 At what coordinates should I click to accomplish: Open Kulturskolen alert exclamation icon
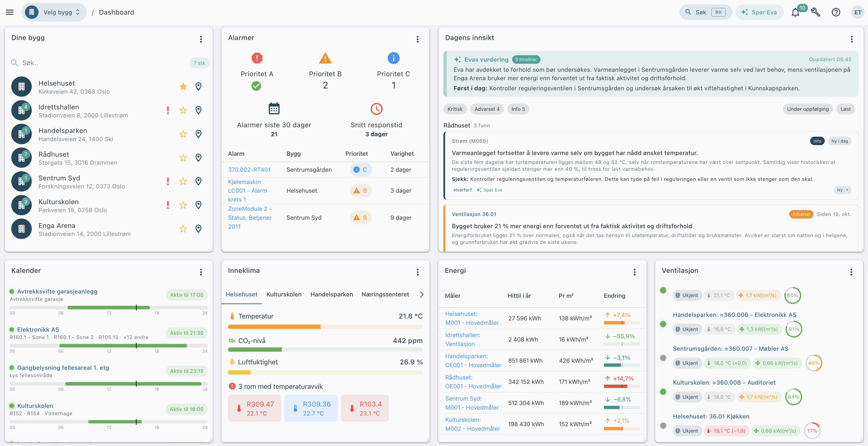[168, 205]
